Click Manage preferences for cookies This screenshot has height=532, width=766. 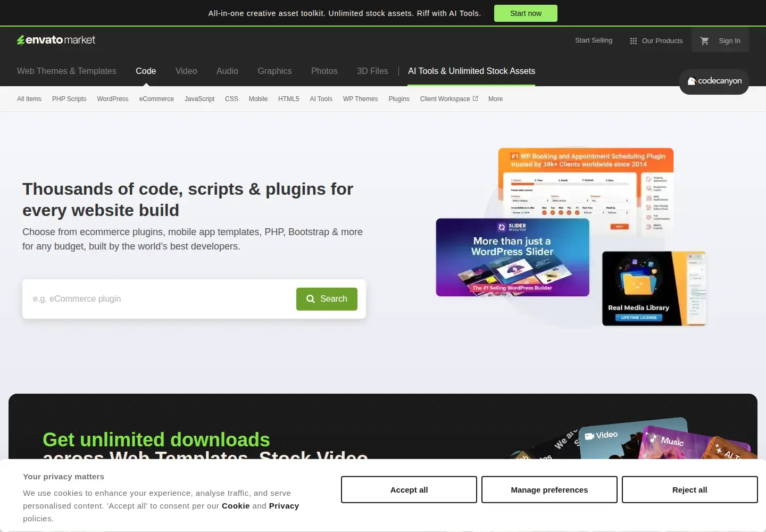[x=549, y=489]
